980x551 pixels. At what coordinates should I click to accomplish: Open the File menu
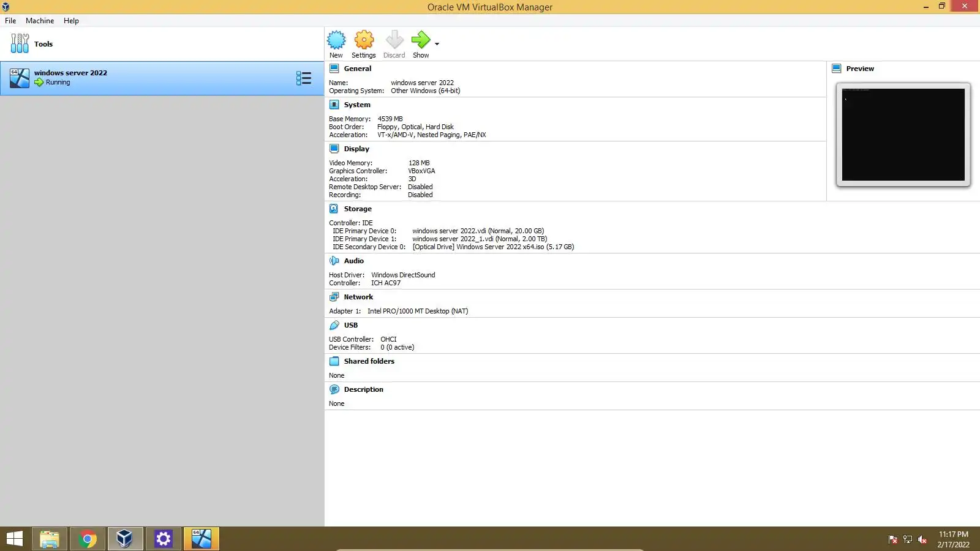10,20
